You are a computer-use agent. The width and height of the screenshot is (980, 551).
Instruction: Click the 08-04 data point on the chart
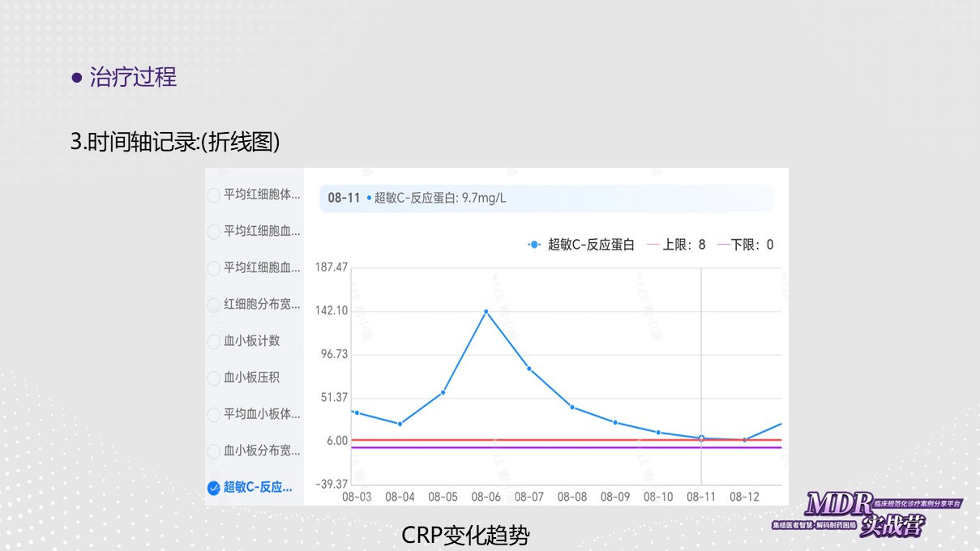coord(400,424)
